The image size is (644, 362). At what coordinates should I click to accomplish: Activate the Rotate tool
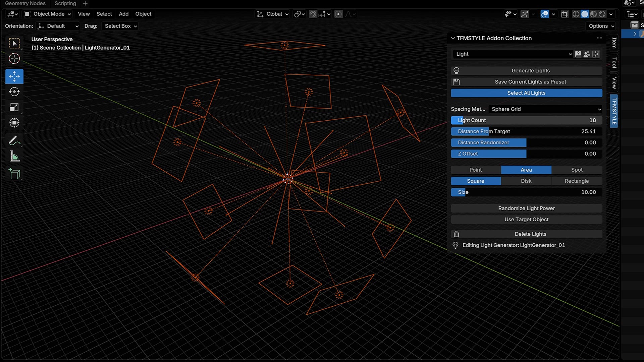click(x=14, y=92)
